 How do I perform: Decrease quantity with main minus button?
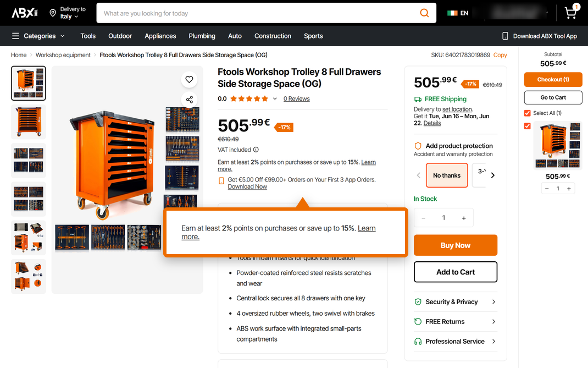pos(423,218)
